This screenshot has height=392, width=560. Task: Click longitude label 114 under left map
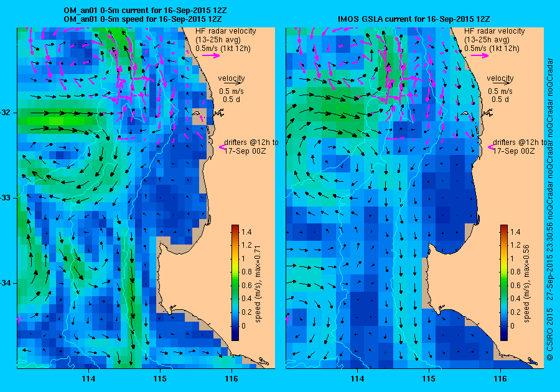(88, 379)
